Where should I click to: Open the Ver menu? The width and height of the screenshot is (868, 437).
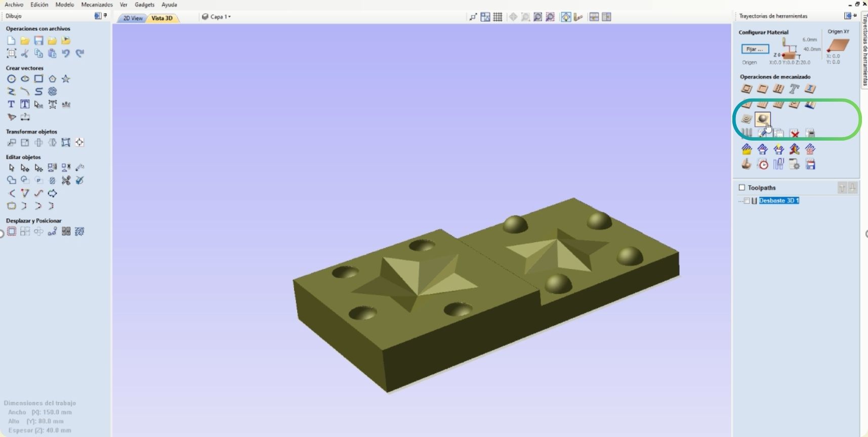click(x=123, y=5)
